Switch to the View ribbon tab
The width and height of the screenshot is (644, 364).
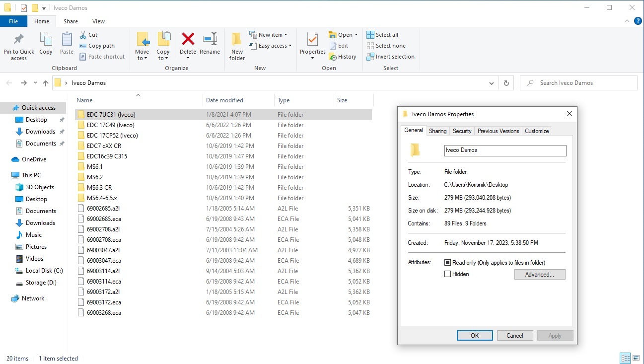pos(98,21)
